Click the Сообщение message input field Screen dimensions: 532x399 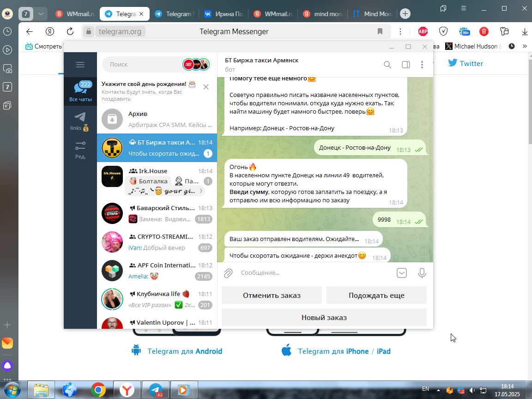[x=315, y=273]
